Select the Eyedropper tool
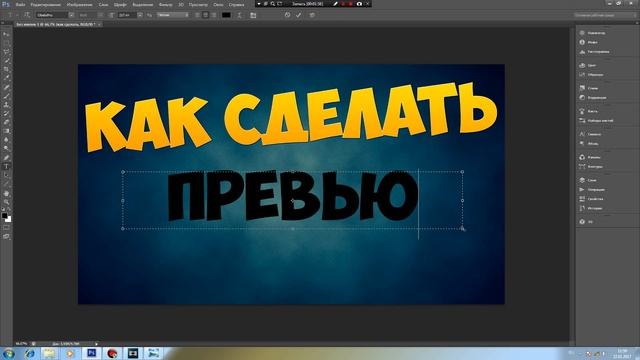The height and width of the screenshot is (360, 640). pos(6,78)
